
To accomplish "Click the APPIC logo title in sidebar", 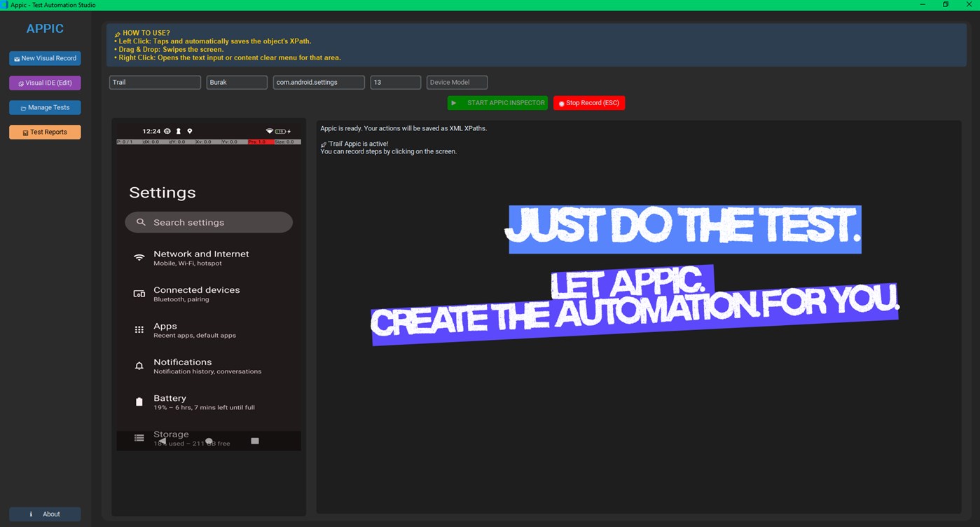I will point(45,29).
